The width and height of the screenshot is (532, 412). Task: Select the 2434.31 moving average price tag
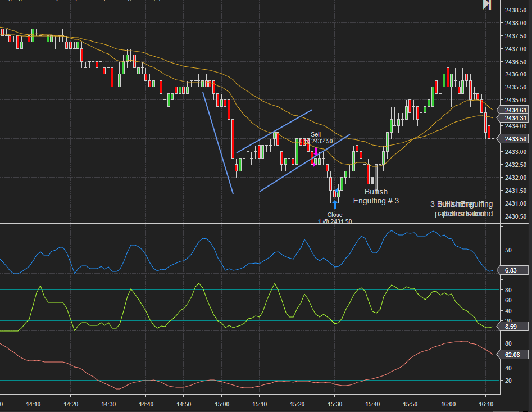point(515,118)
